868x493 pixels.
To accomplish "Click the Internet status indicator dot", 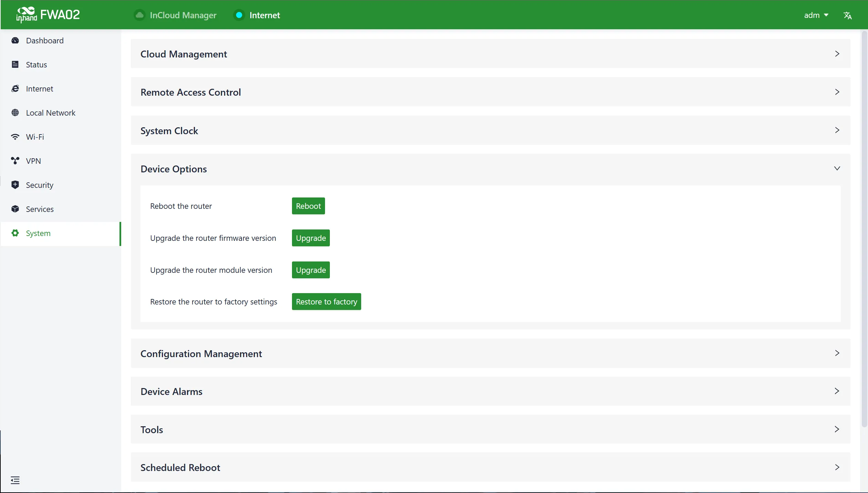I will click(x=239, y=15).
